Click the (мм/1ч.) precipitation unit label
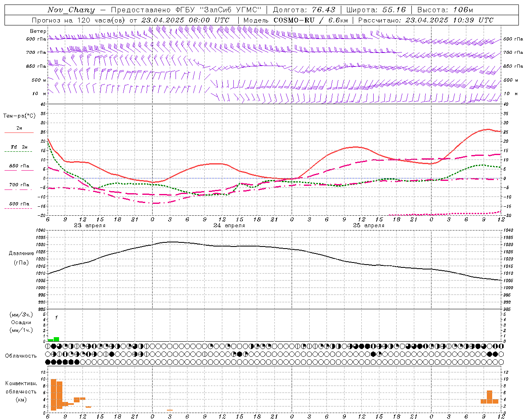 [x=21, y=330]
